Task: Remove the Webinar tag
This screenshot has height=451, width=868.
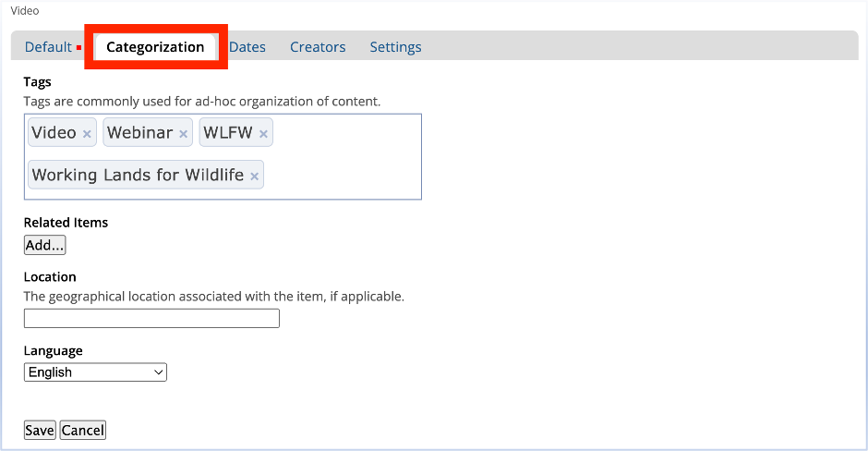Action: 184,134
